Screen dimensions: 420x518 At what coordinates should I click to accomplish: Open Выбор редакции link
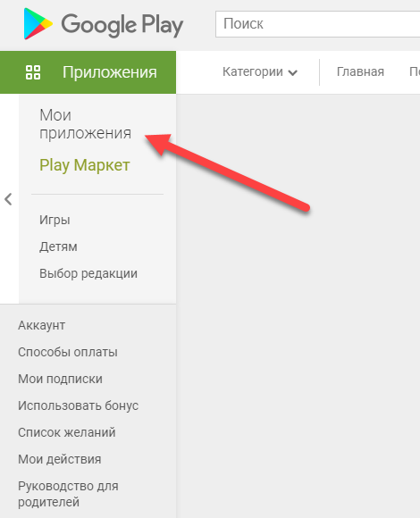pos(88,273)
